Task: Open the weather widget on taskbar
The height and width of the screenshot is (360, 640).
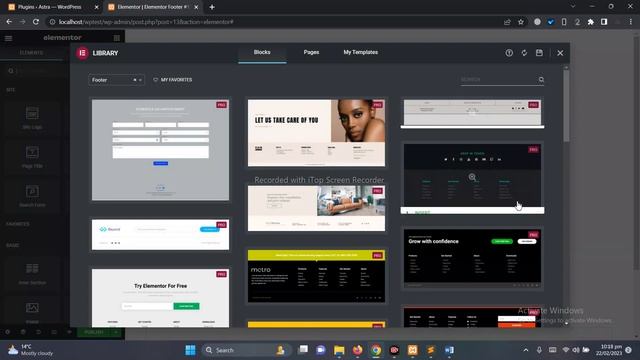Action: (32, 350)
